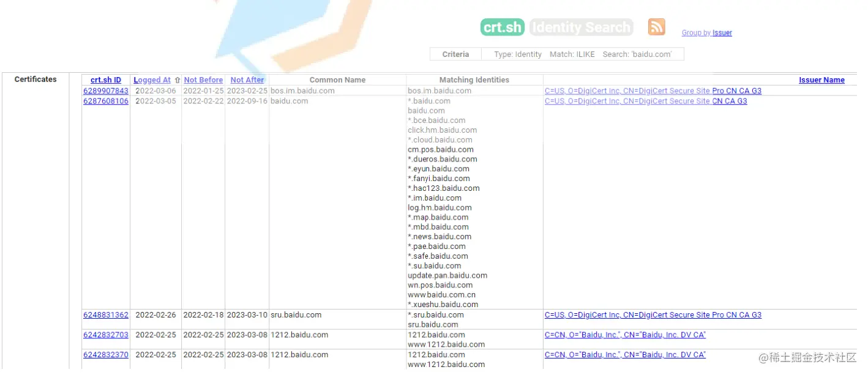Select identity *.hao123.baidu.com

point(444,189)
